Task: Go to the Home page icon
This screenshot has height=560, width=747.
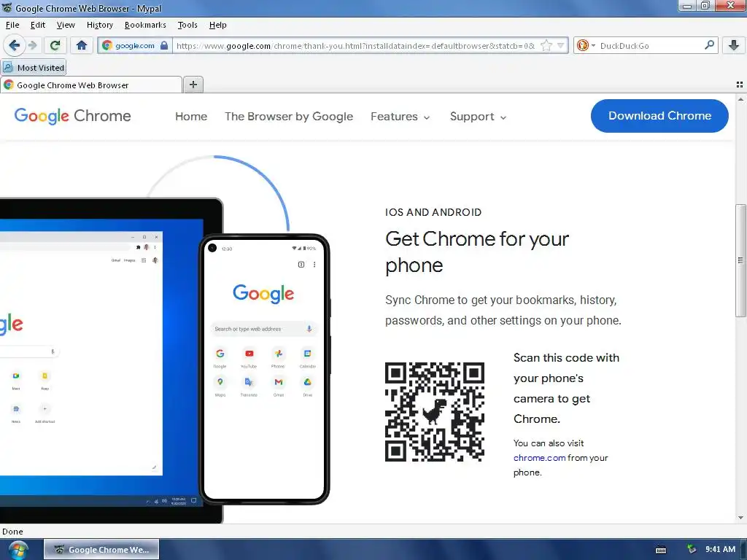Action: click(82, 45)
